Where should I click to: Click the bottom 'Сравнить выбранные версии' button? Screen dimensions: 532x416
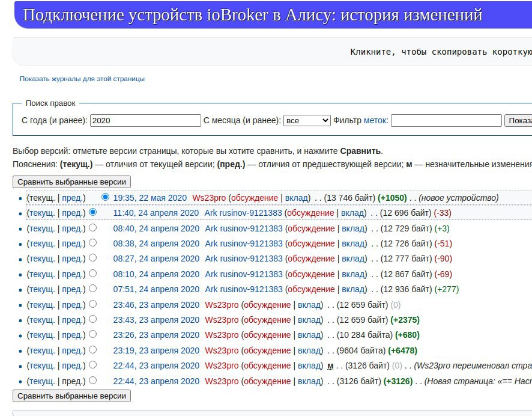click(x=71, y=396)
